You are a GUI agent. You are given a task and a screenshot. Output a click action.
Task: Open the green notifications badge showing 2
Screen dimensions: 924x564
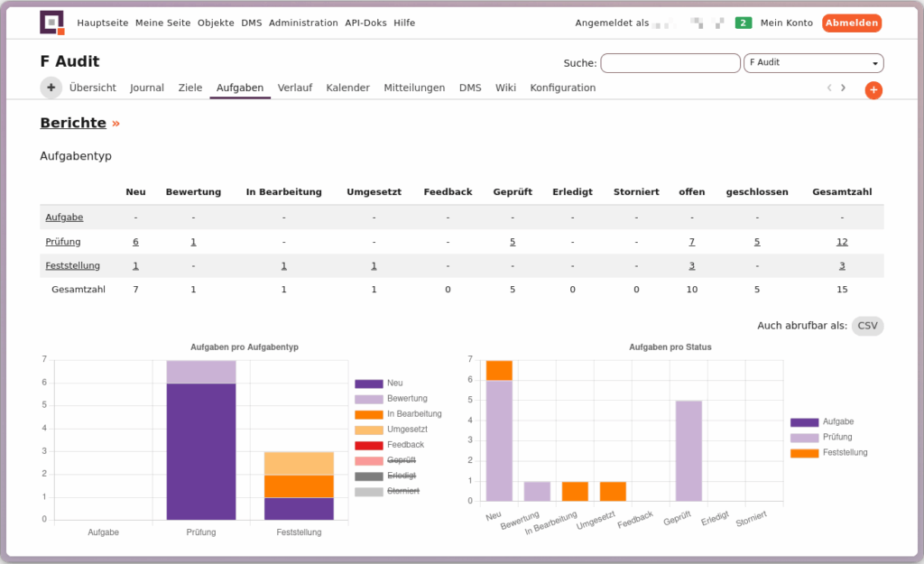(x=744, y=23)
